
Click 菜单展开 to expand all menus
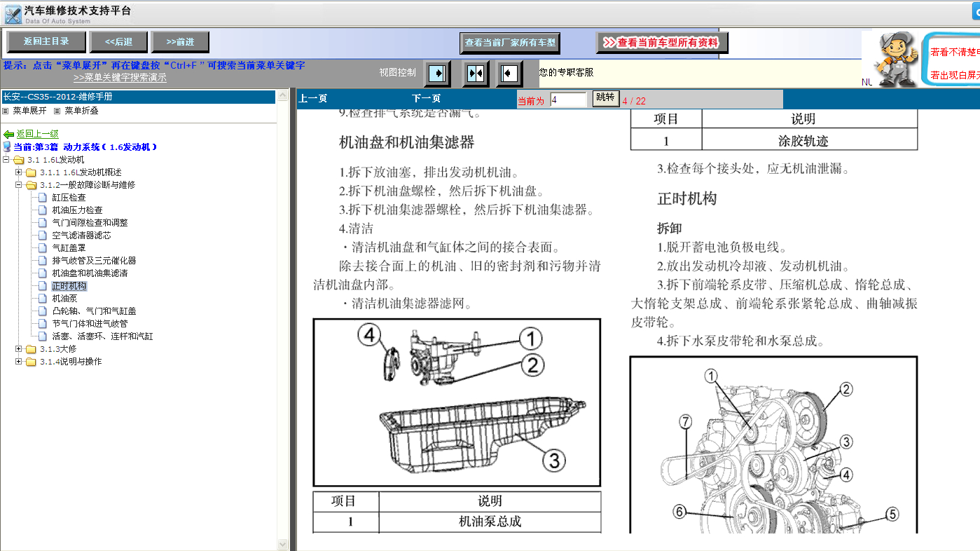pyautogui.click(x=29, y=111)
